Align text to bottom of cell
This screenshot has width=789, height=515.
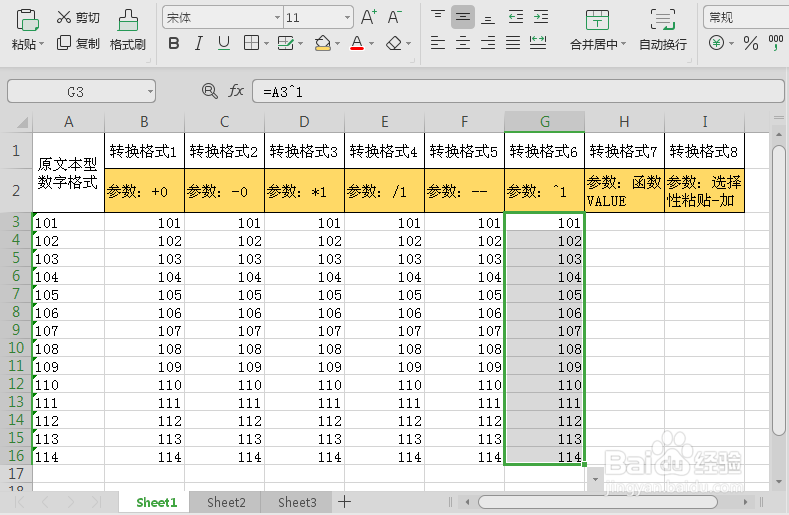487,17
